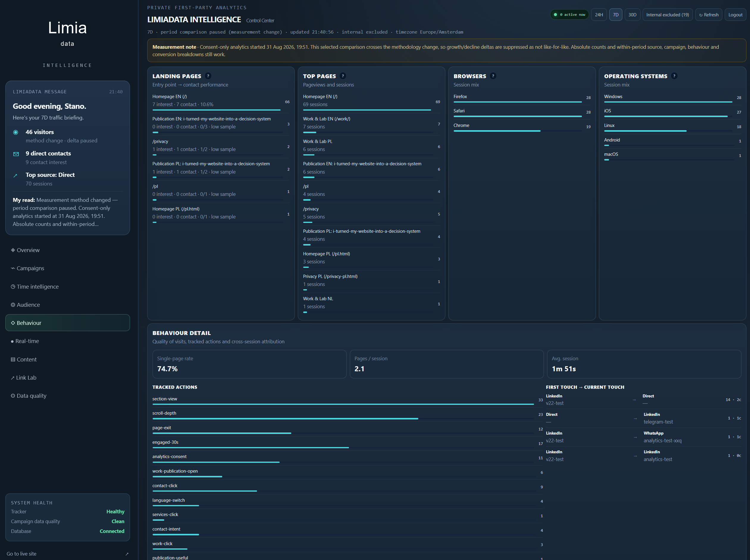Click the Firefox browser row
750x560 pixels.
pyautogui.click(x=522, y=98)
